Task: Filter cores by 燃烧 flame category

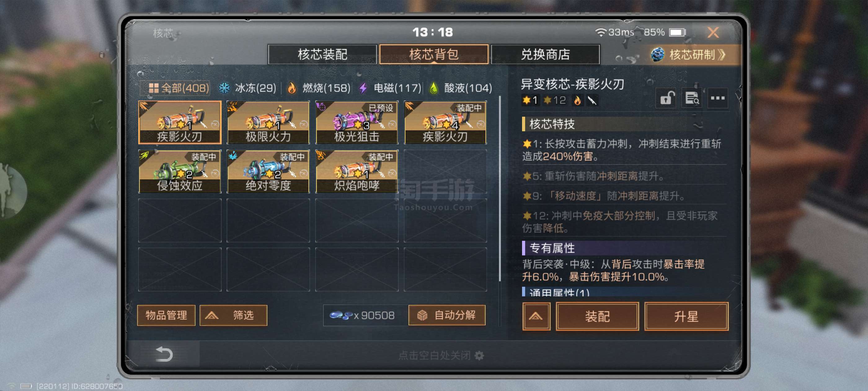Action: tap(319, 88)
